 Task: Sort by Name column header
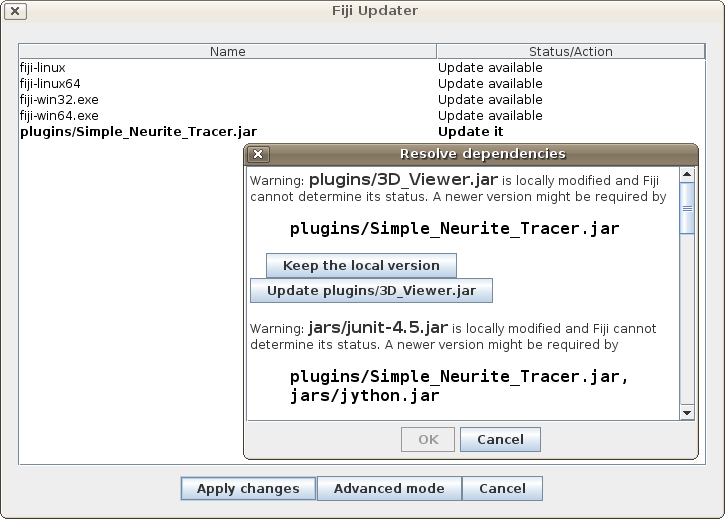(x=227, y=51)
